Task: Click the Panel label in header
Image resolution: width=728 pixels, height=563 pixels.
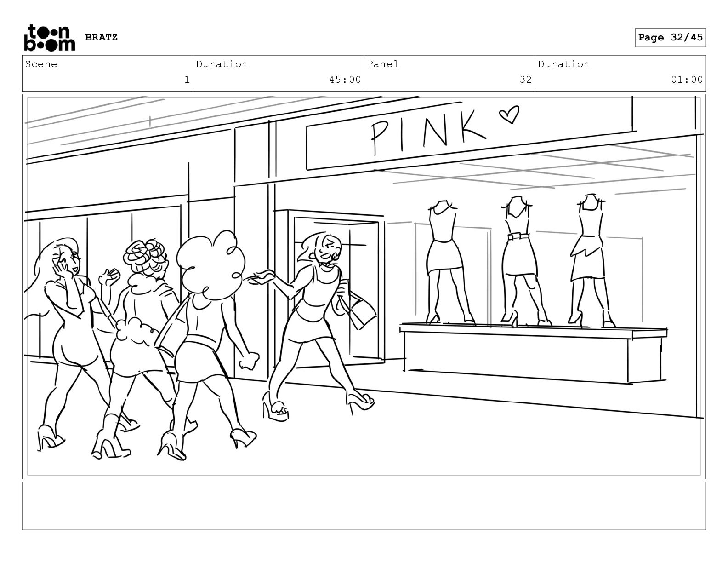Action: [x=383, y=64]
